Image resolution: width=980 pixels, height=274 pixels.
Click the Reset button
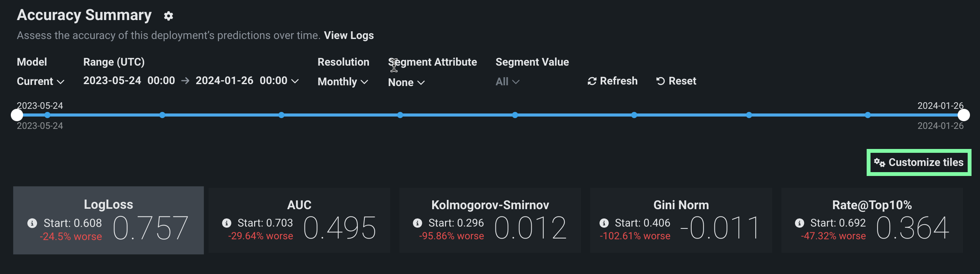(676, 81)
